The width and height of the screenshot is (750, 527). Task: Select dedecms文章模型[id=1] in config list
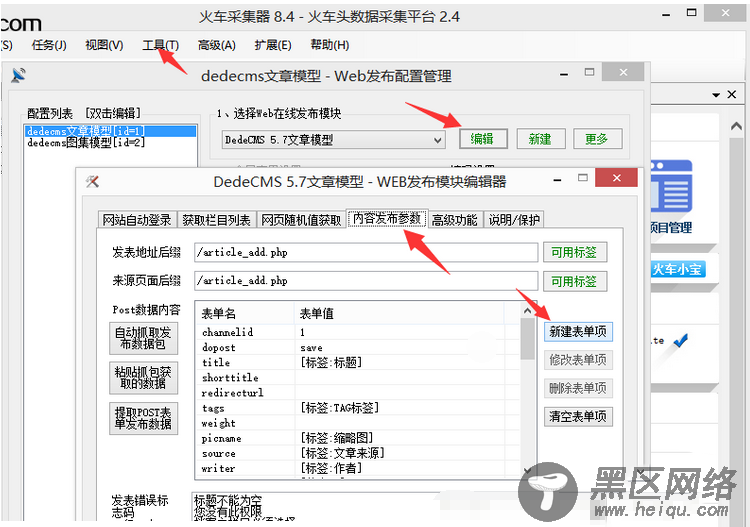coord(110,131)
